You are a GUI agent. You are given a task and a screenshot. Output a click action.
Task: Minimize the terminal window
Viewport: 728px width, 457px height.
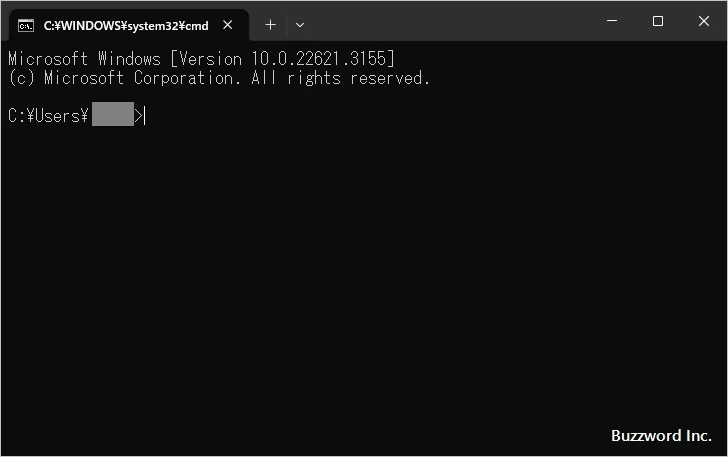coord(613,22)
